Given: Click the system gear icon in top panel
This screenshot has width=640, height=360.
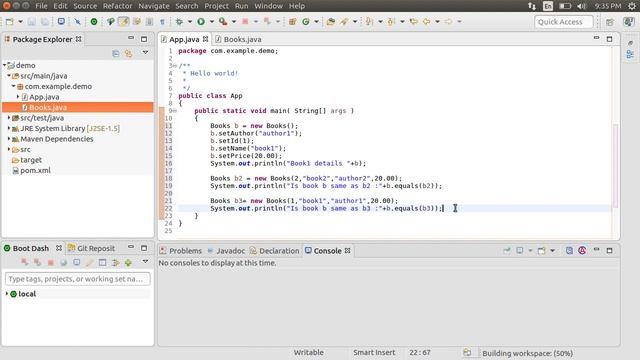Looking at the screenshot, I should click(632, 6).
